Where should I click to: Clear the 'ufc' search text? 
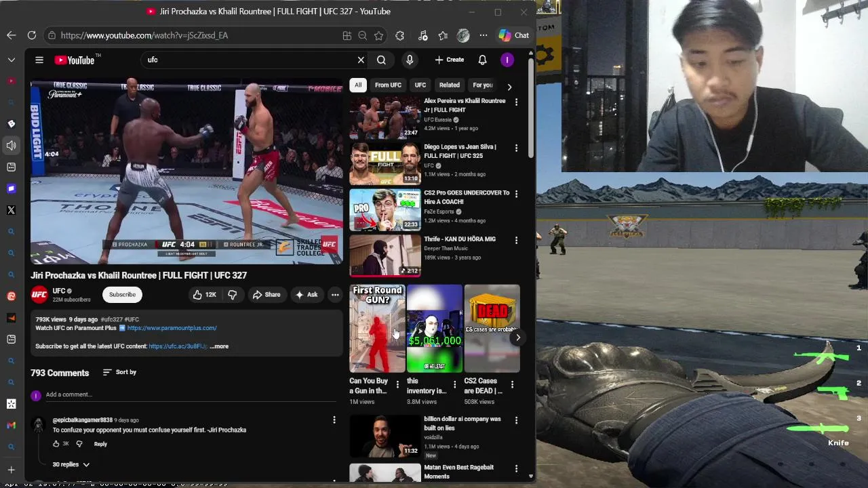tap(361, 60)
